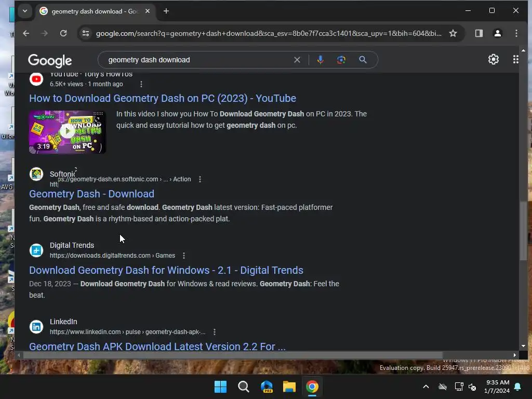Image resolution: width=532 pixels, height=399 pixels.
Task: Click the vertical page scrollbar
Action: click(523, 231)
